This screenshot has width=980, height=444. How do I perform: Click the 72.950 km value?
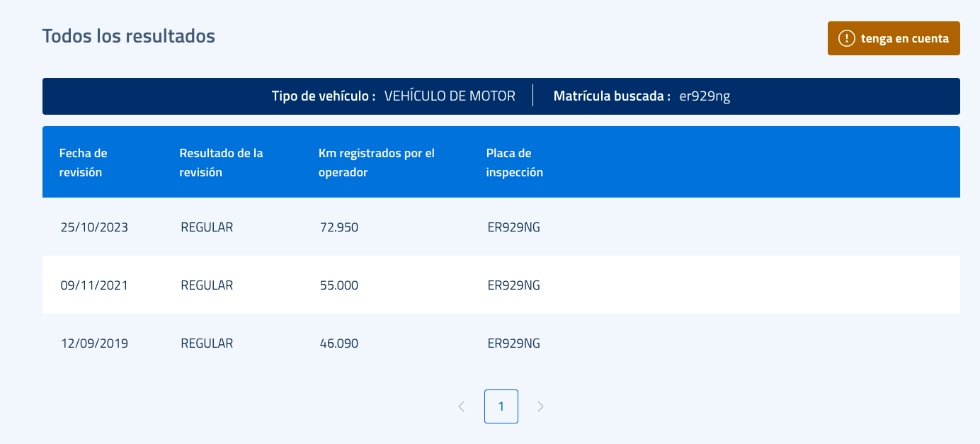(x=339, y=227)
